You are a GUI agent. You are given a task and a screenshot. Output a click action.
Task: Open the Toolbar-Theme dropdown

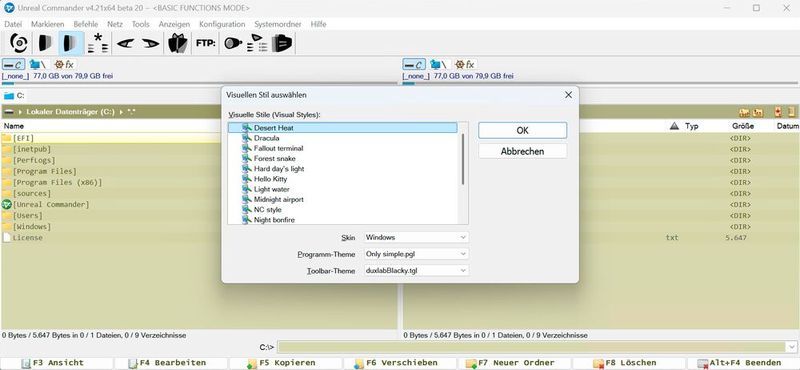[416, 270]
